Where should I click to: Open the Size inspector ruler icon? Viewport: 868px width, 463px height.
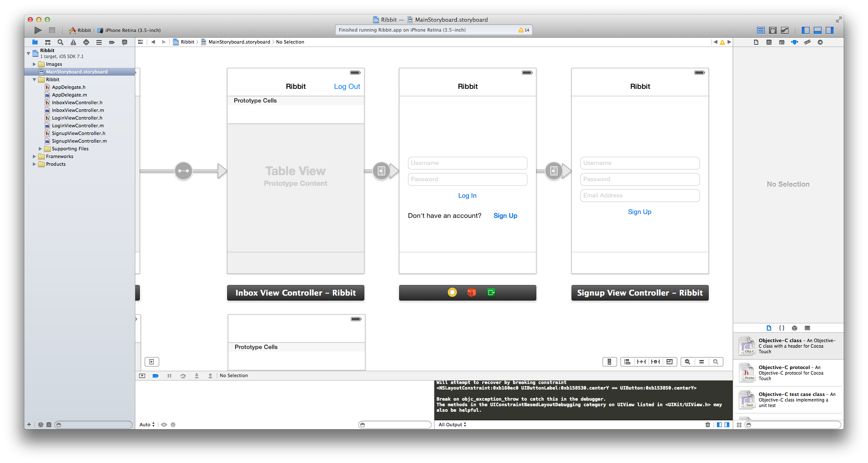coord(807,42)
